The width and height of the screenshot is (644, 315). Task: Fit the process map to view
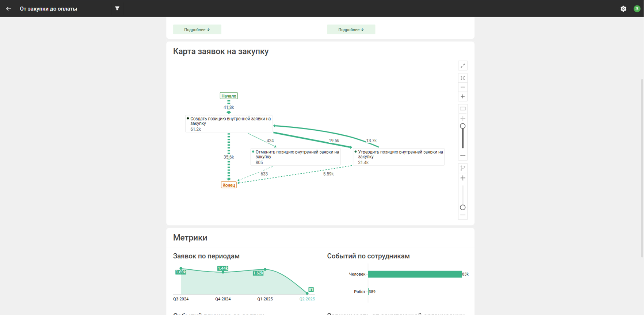[463, 78]
